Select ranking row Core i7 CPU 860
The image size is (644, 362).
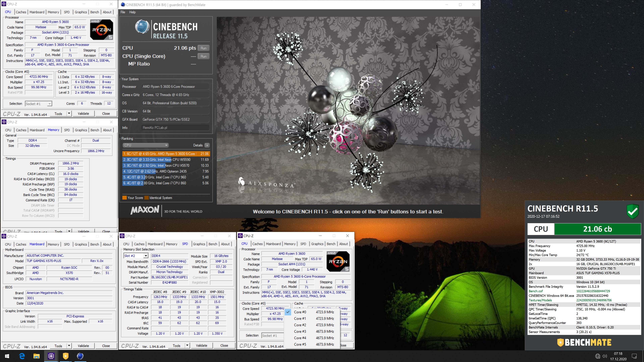click(166, 183)
